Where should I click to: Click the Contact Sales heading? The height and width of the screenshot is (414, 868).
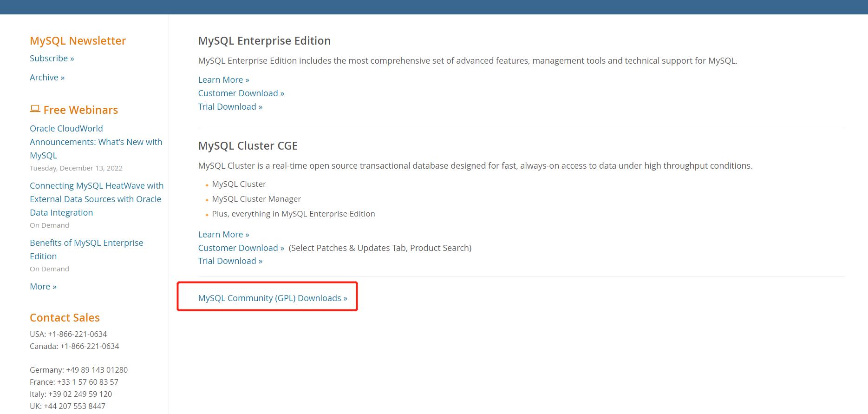click(x=65, y=318)
